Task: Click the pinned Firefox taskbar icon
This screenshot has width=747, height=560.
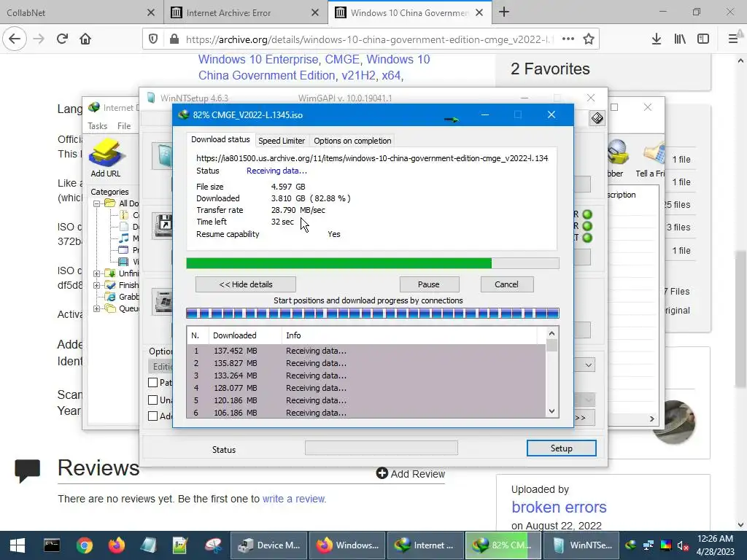Action: point(116,545)
